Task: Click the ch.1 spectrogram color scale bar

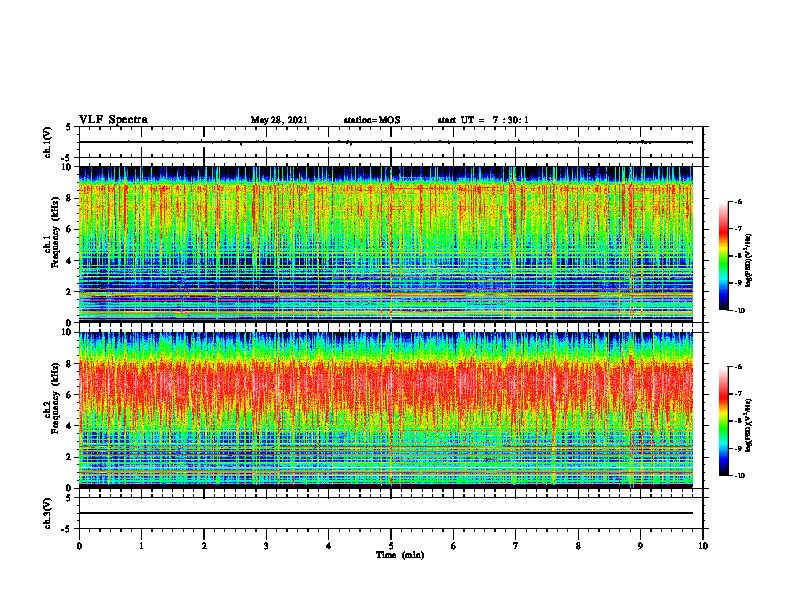Action: pos(723,256)
